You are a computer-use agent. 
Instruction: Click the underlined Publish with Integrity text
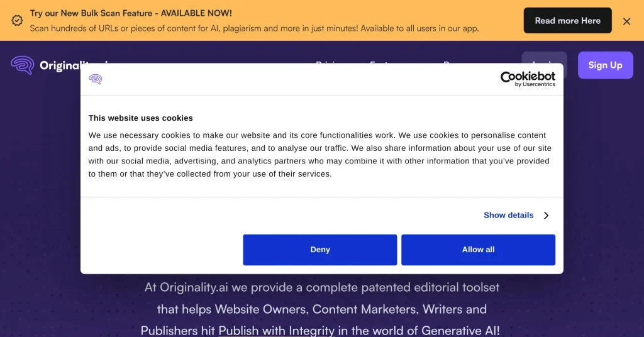click(276, 330)
